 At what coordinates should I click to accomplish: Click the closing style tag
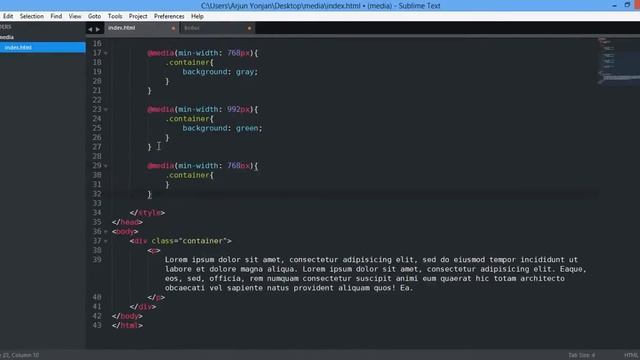pyautogui.click(x=147, y=213)
